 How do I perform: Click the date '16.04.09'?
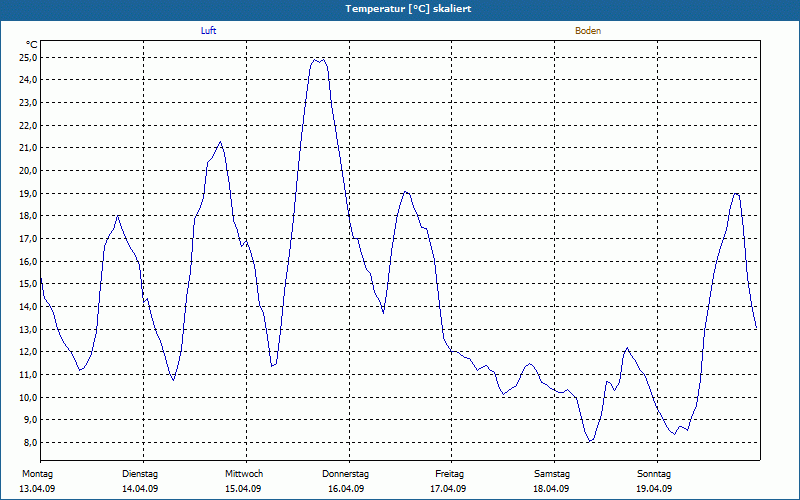pos(346,489)
